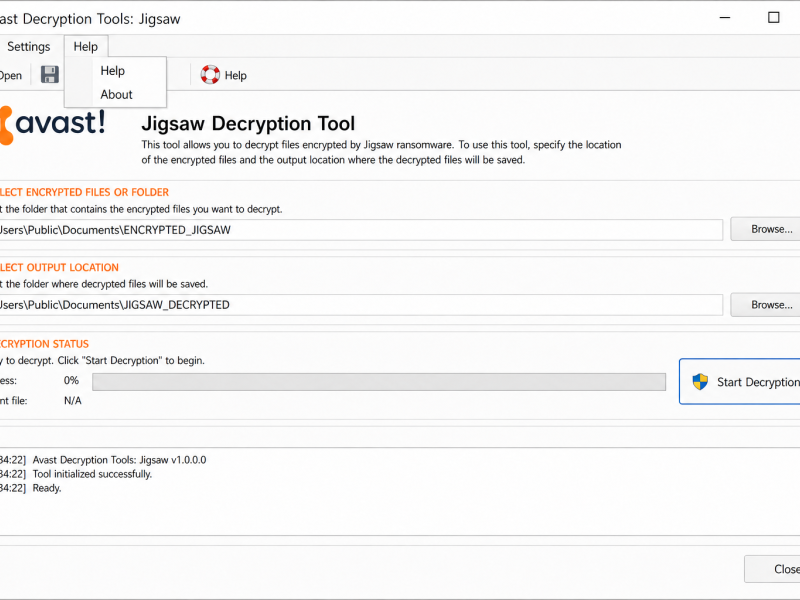Close the opened Help menu header
800x600 pixels.
pos(86,46)
